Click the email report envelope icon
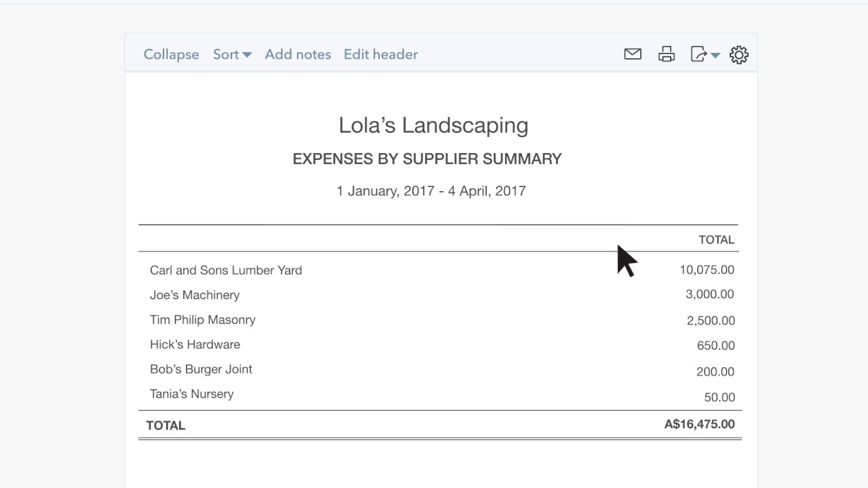This screenshot has height=488, width=868. point(633,54)
